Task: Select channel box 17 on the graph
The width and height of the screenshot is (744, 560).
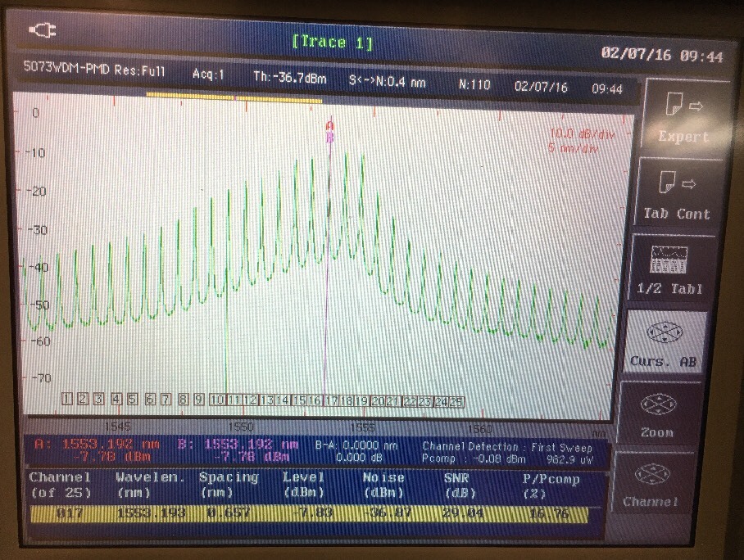Action: [331, 400]
